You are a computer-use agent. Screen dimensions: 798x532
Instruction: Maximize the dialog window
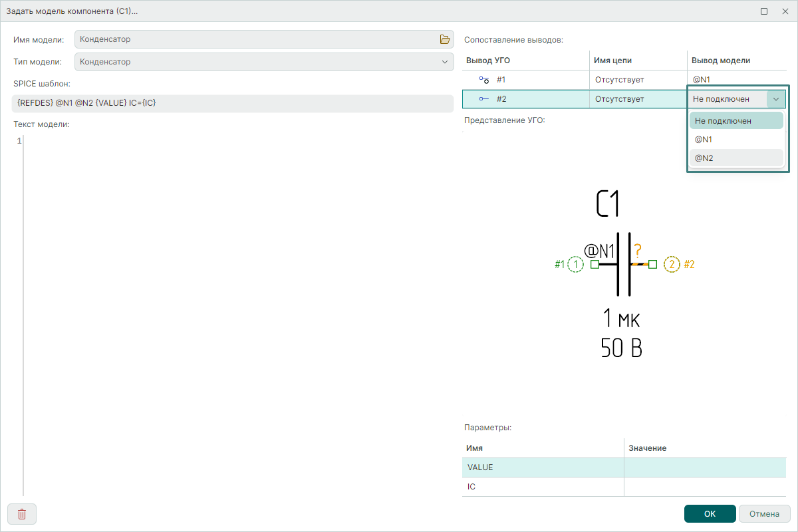coord(764,11)
